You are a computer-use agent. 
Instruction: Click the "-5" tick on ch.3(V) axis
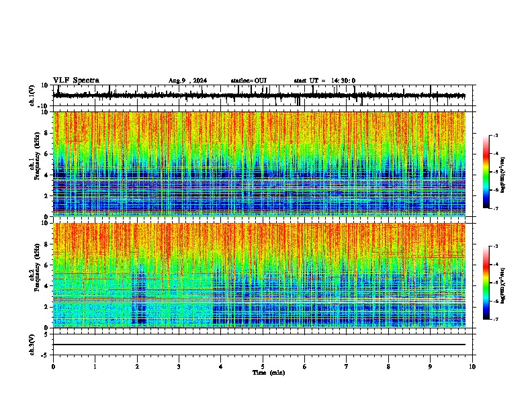(x=45, y=355)
